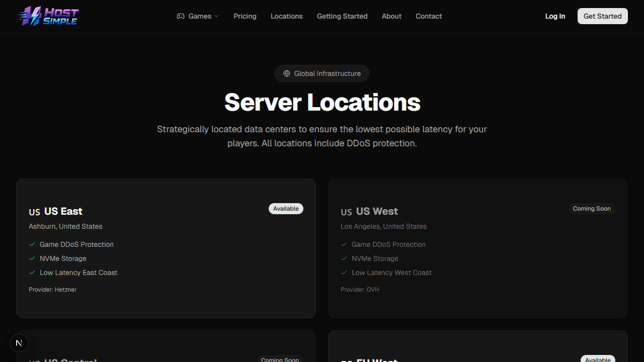Open the Pricing page
This screenshot has width=644, height=362.
(x=245, y=16)
